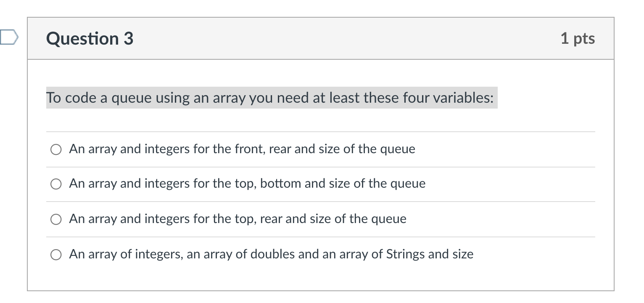Click the word 'rear' in the third answer
The width and height of the screenshot is (644, 303).
pos(271,219)
